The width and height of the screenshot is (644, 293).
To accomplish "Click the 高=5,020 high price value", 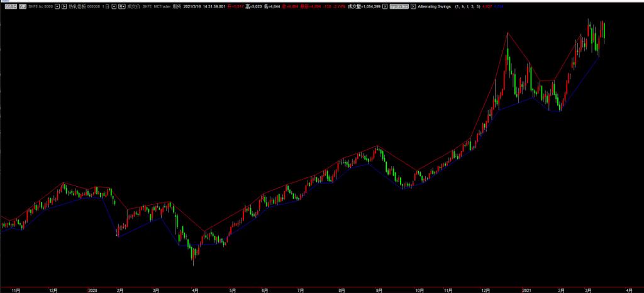I will 253,6.
